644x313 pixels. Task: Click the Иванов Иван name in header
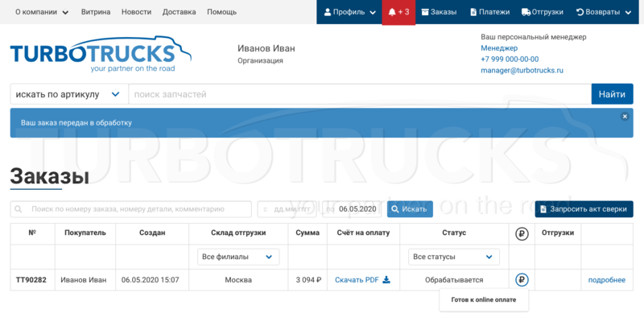point(266,48)
